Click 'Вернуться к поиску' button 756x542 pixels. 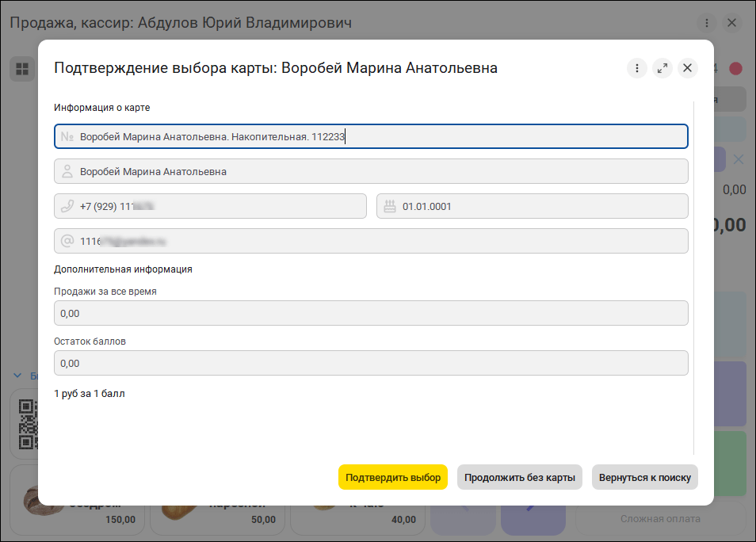coord(644,477)
